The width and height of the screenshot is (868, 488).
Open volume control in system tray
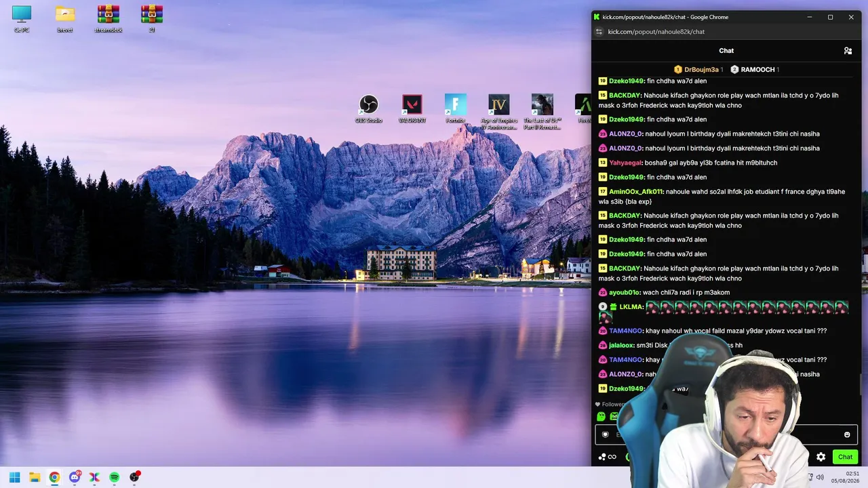820,477
